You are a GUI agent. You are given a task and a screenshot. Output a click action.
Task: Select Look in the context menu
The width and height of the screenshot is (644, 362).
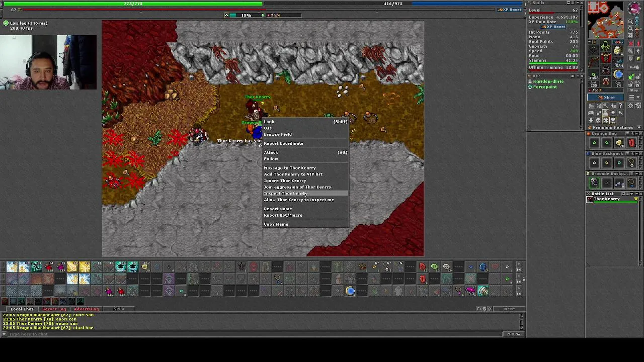269,122
